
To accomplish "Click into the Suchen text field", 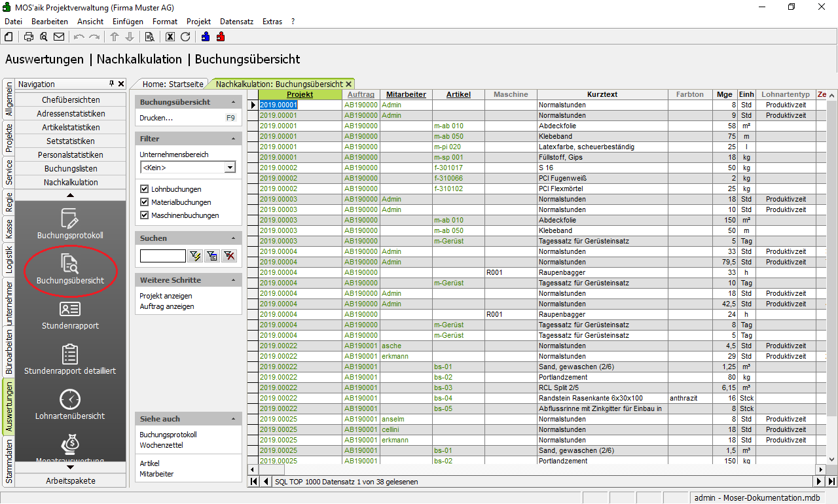I will tap(162, 256).
